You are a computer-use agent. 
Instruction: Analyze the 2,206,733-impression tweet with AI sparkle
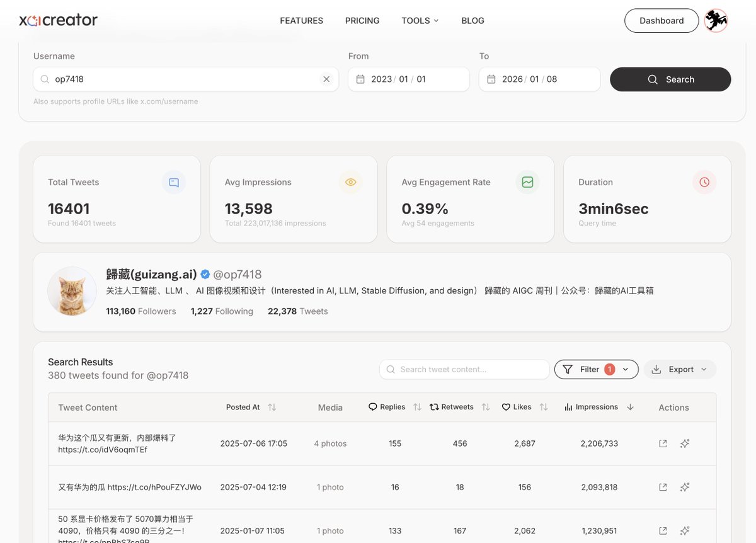[685, 443]
